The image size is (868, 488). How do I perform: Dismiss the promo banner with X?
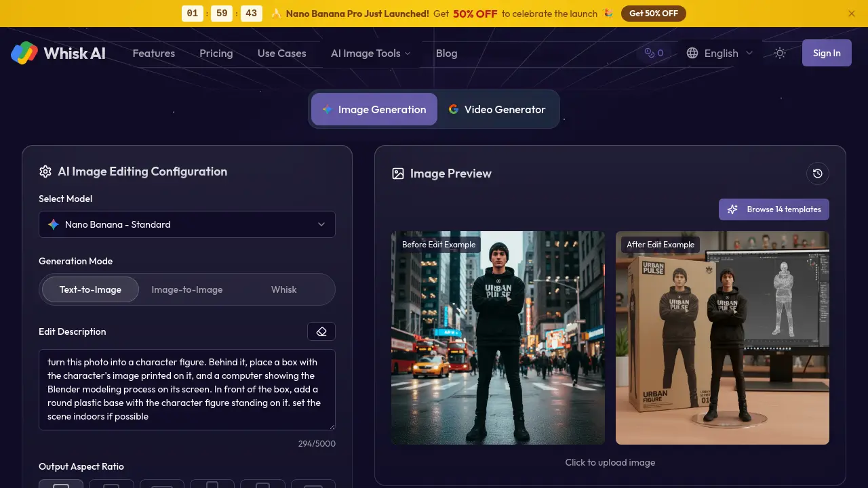click(x=852, y=14)
